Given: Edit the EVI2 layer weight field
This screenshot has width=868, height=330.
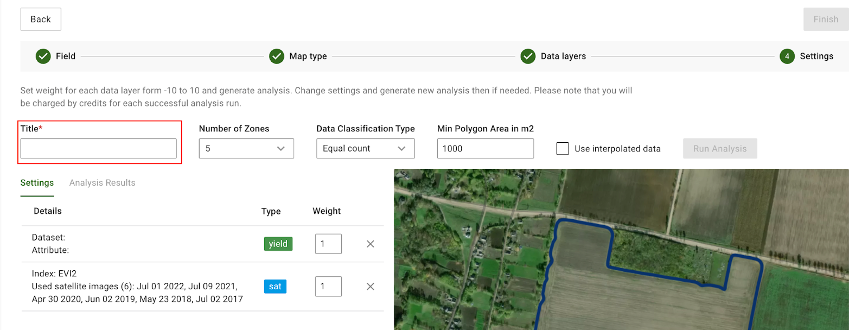Looking at the screenshot, I should click(x=328, y=287).
